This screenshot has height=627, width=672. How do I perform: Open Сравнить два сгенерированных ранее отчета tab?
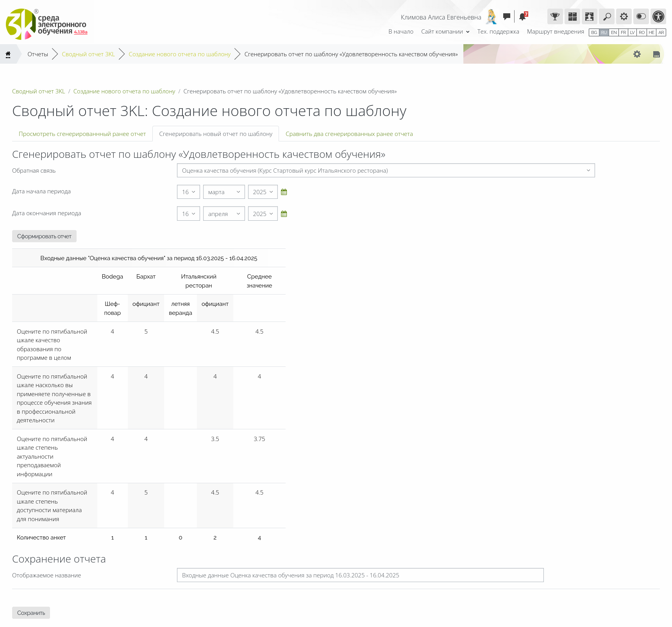tap(349, 134)
